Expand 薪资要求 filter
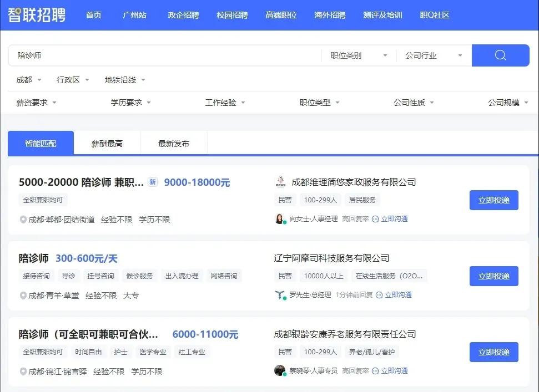Image resolution: width=539 pixels, height=392 pixels. pos(36,103)
